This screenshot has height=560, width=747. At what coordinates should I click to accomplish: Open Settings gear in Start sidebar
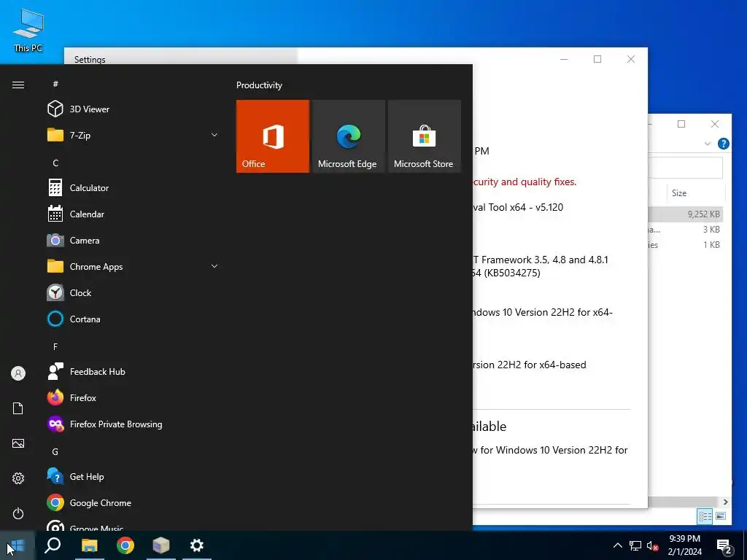pyautogui.click(x=18, y=478)
